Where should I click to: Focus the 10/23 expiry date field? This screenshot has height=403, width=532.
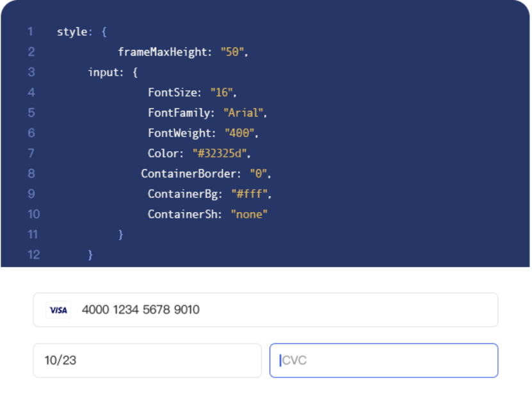[147, 360]
